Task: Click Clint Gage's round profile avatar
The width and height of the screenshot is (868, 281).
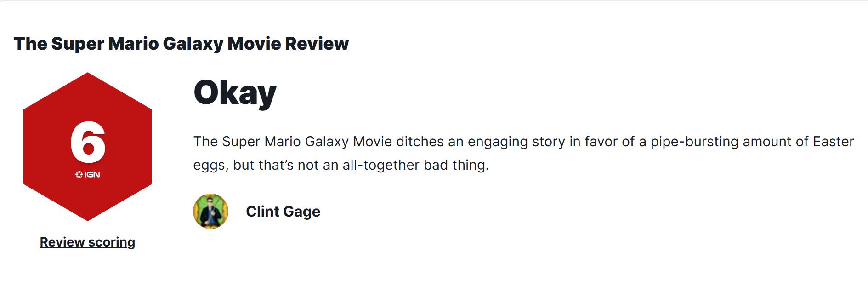Action: (x=210, y=212)
